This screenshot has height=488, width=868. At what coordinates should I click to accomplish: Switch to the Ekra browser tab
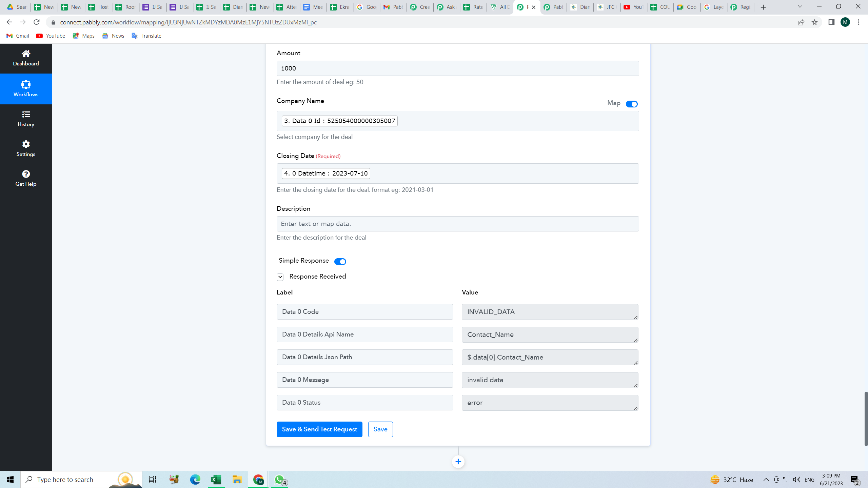tap(339, 7)
